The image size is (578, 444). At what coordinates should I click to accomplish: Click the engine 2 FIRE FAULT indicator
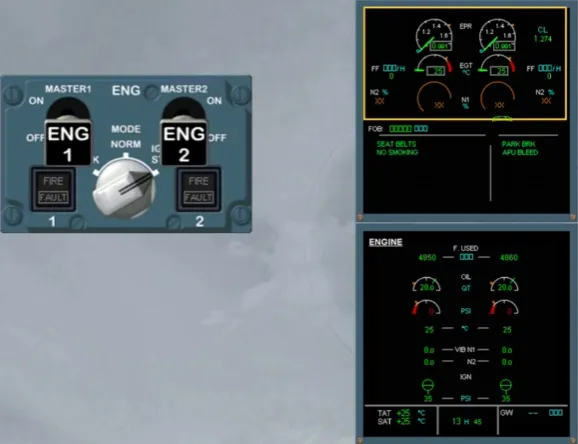(199, 190)
